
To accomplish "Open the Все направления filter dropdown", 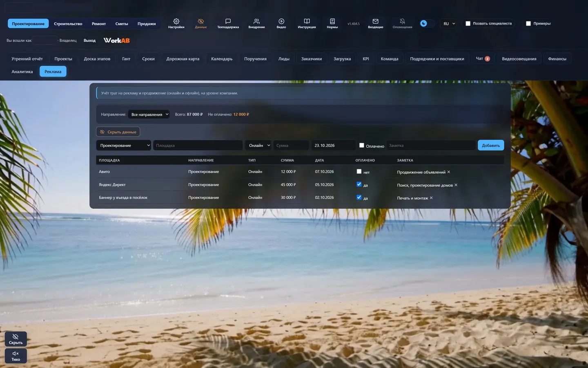I will click(x=149, y=114).
